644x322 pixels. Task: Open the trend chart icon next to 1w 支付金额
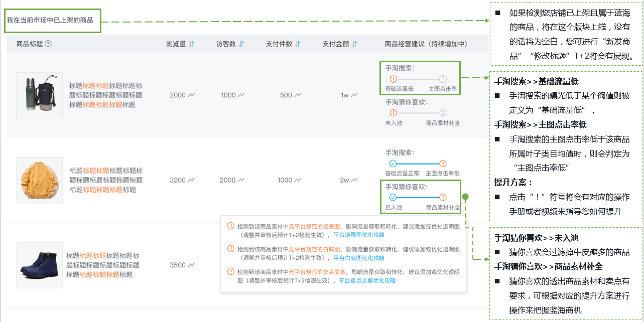pos(354,95)
